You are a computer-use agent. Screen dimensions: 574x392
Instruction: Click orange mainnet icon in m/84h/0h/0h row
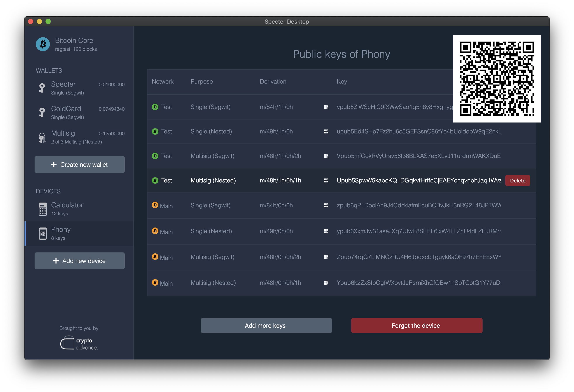click(155, 205)
